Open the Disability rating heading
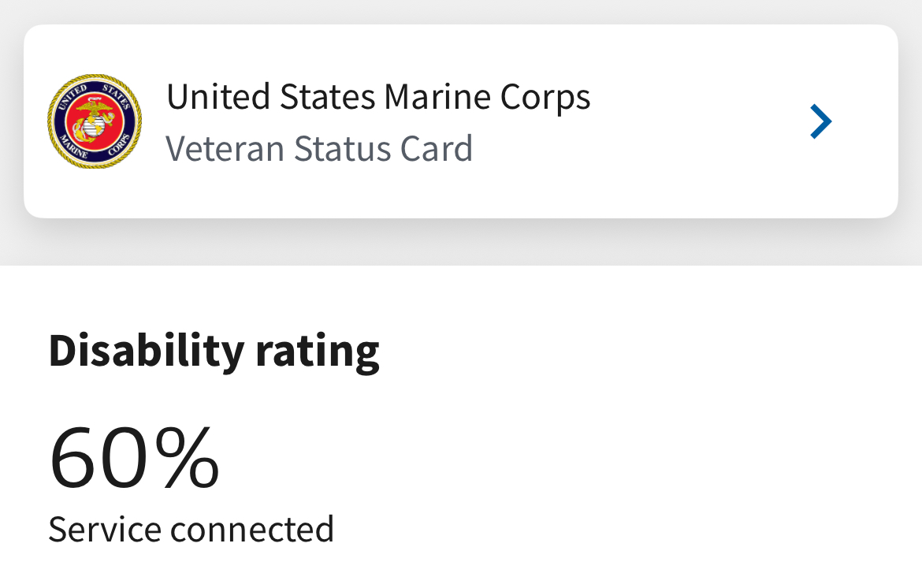The height and width of the screenshot is (588, 922). point(214,352)
